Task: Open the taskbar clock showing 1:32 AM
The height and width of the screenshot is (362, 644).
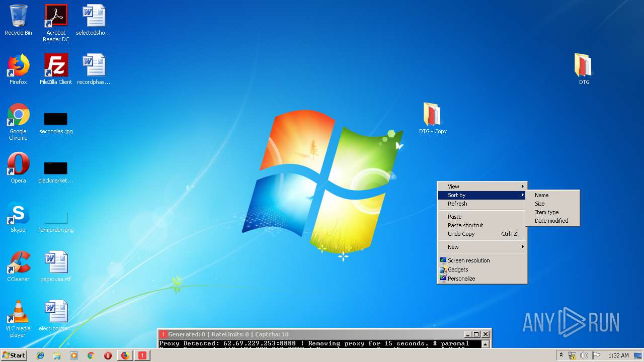Action: 618,355
